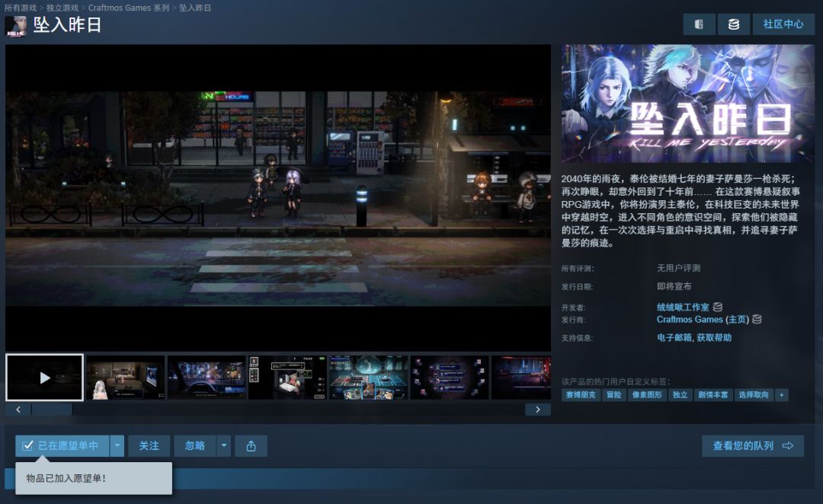
Task: Open the developer link 绒绒歐工作室
Action: coord(682,308)
